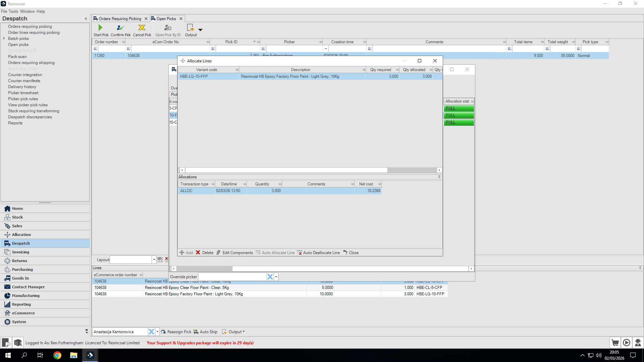Click the Auto Ship truck icon
Screen dimensions: 644x362
196,332
